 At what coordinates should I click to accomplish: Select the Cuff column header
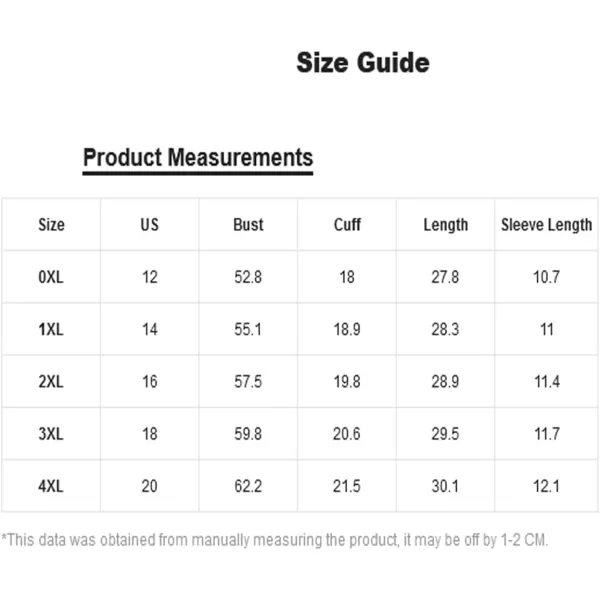pos(347,225)
